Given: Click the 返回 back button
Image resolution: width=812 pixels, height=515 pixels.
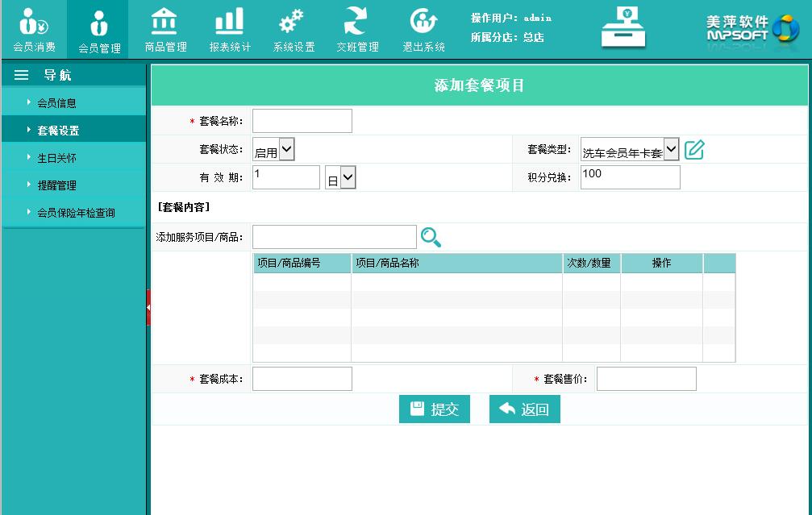Looking at the screenshot, I should (x=524, y=409).
